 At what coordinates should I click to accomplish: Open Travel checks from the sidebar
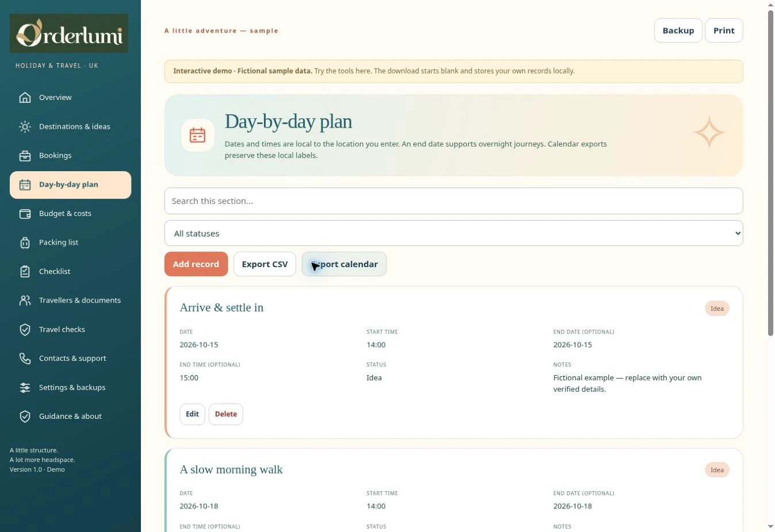[x=70, y=330]
